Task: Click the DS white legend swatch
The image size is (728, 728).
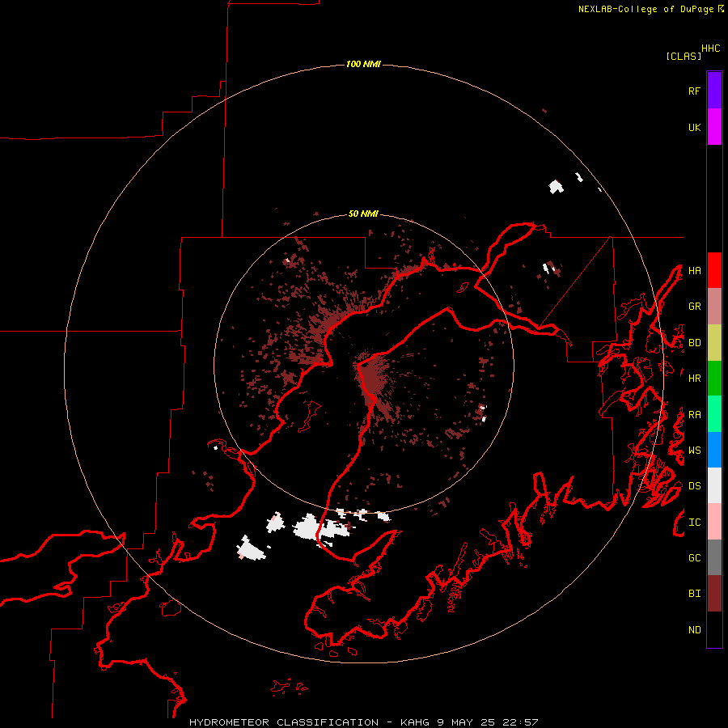Action: click(x=714, y=485)
